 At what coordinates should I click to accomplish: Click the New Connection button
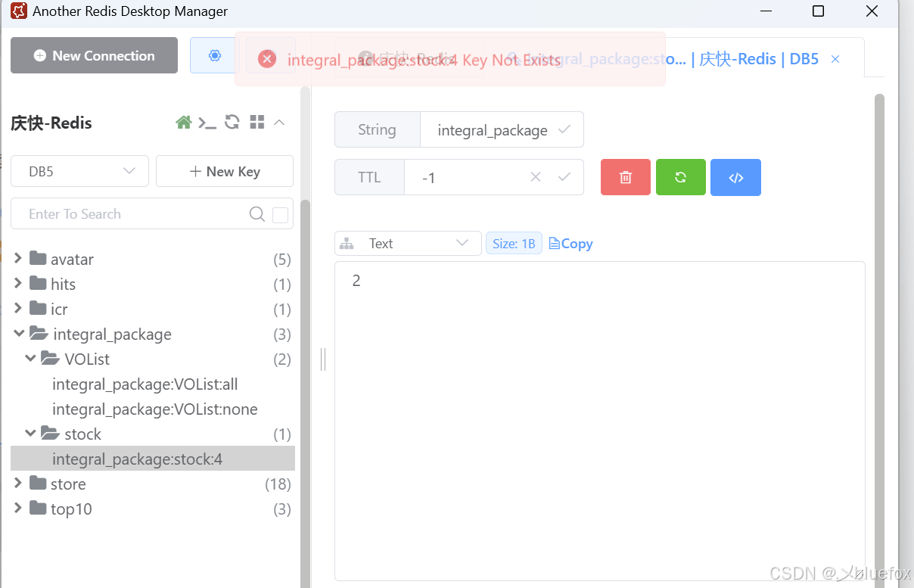pyautogui.click(x=94, y=55)
